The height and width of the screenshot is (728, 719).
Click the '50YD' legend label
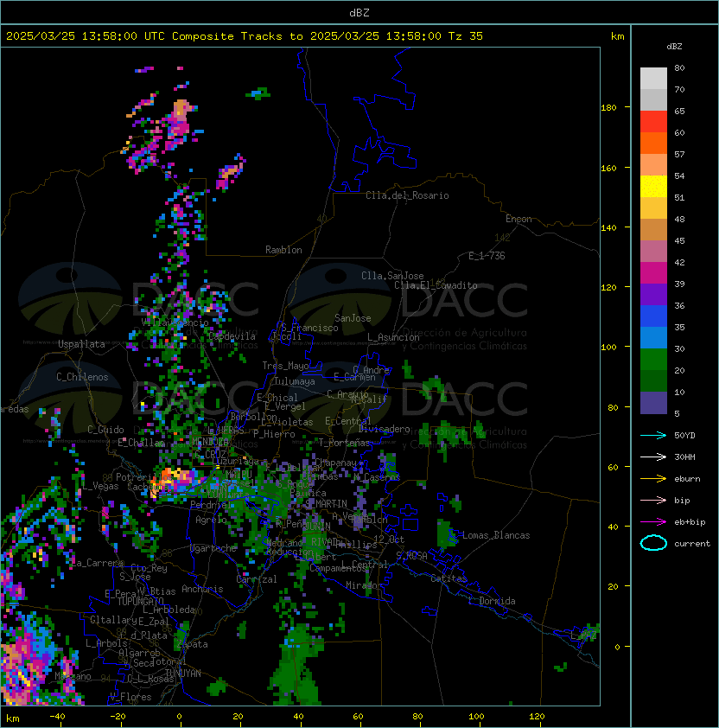684,436
